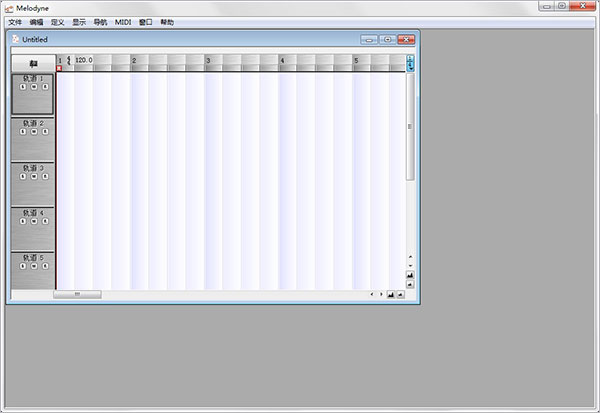Click the scroll left arrow at bottom
The height and width of the screenshot is (413, 600).
coord(372,294)
